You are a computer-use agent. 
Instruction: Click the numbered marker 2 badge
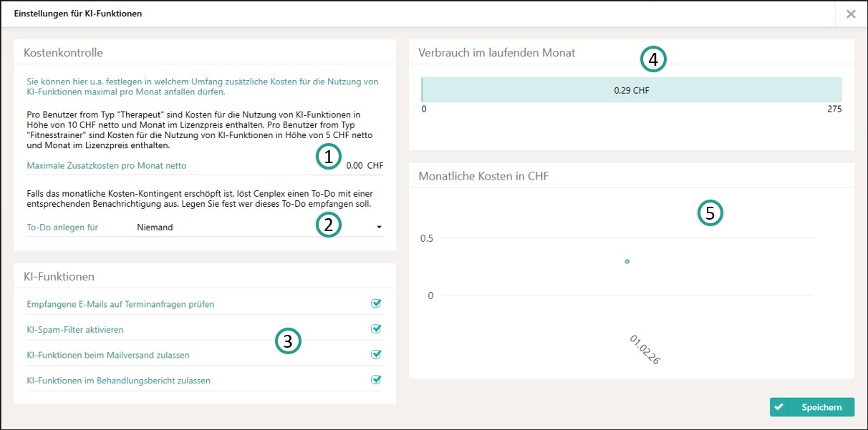(x=328, y=225)
